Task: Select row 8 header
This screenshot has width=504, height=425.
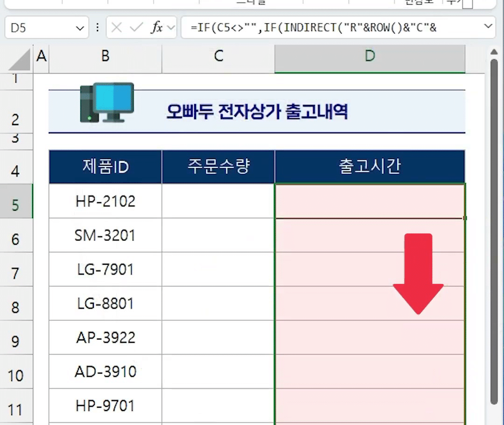Action: click(16, 304)
